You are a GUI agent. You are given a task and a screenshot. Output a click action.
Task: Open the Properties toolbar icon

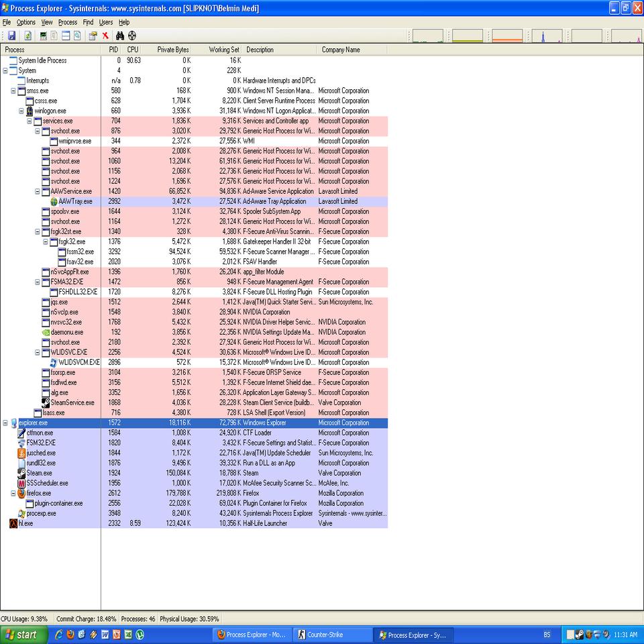tap(93, 36)
